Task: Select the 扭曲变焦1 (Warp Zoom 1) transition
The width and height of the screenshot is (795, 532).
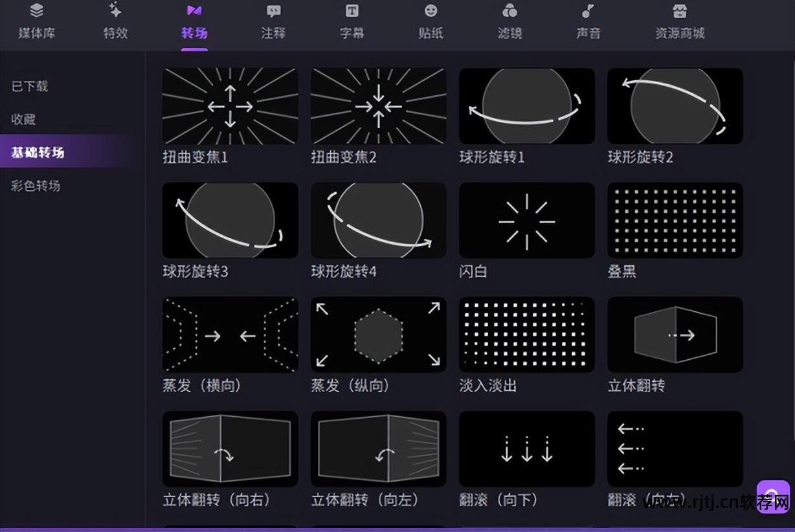Action: 230,105
